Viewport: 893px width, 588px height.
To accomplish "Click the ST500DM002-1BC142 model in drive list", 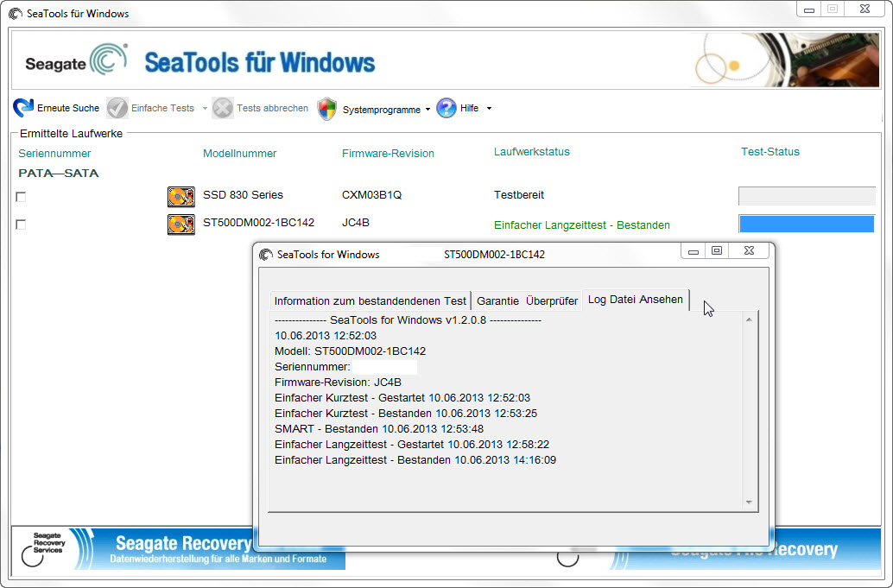I will pyautogui.click(x=258, y=223).
